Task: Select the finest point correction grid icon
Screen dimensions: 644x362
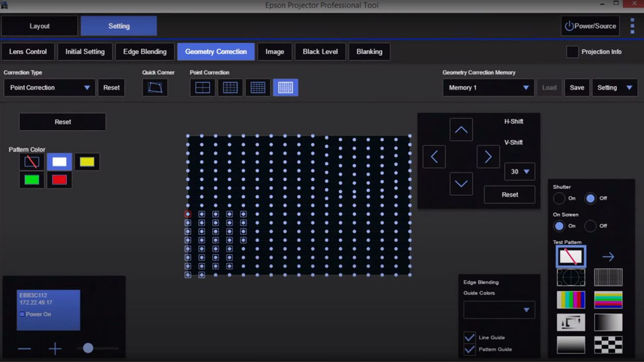Action: pyautogui.click(x=285, y=87)
